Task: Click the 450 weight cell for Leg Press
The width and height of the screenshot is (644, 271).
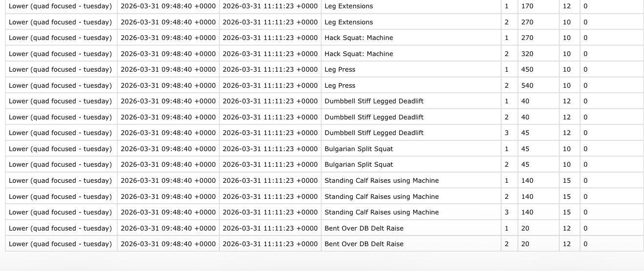Action: point(527,69)
